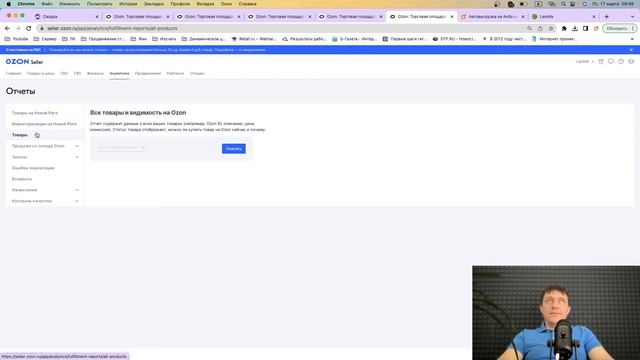Reload the current Ozon Seller page
Viewport: 640px width, 360px height.
(29, 29)
